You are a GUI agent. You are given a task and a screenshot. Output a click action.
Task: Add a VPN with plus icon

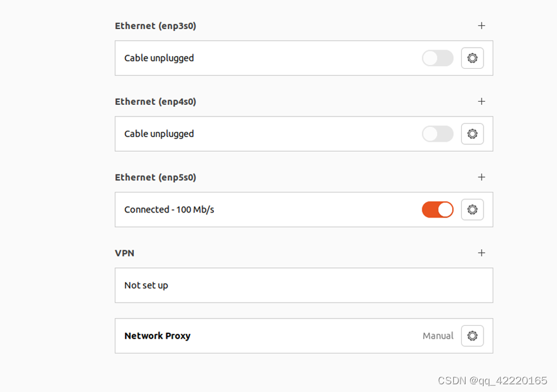481,253
